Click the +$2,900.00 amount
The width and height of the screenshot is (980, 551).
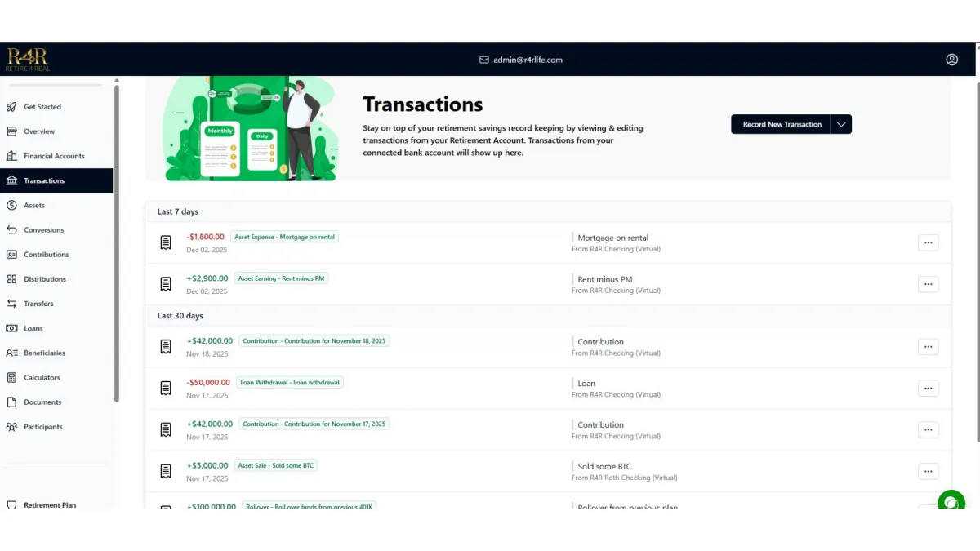tap(207, 278)
